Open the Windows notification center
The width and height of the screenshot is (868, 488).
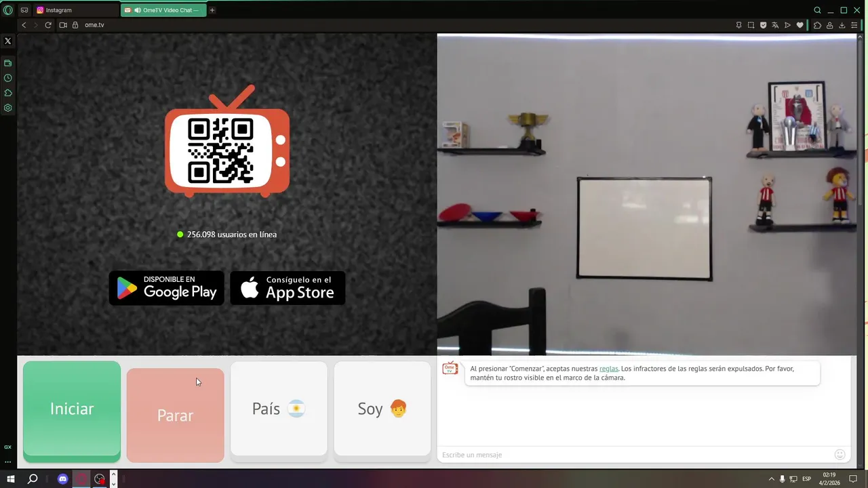pos(853,479)
